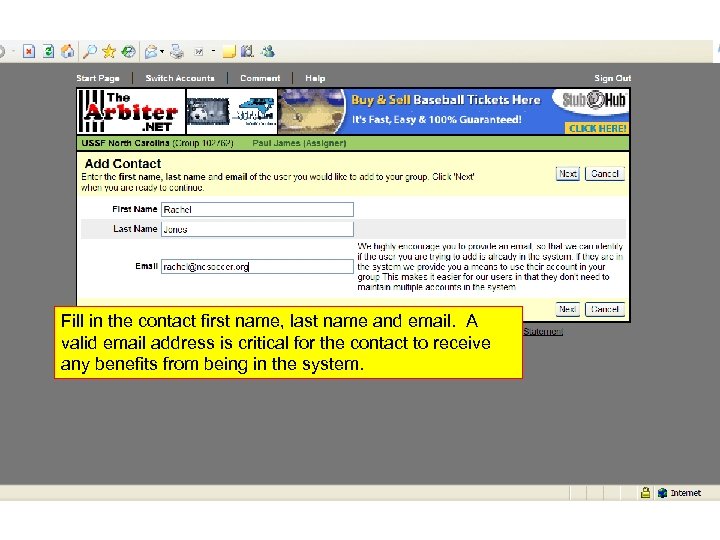
Task: Open the yellow note Discuss icon
Action: pyautogui.click(x=229, y=51)
